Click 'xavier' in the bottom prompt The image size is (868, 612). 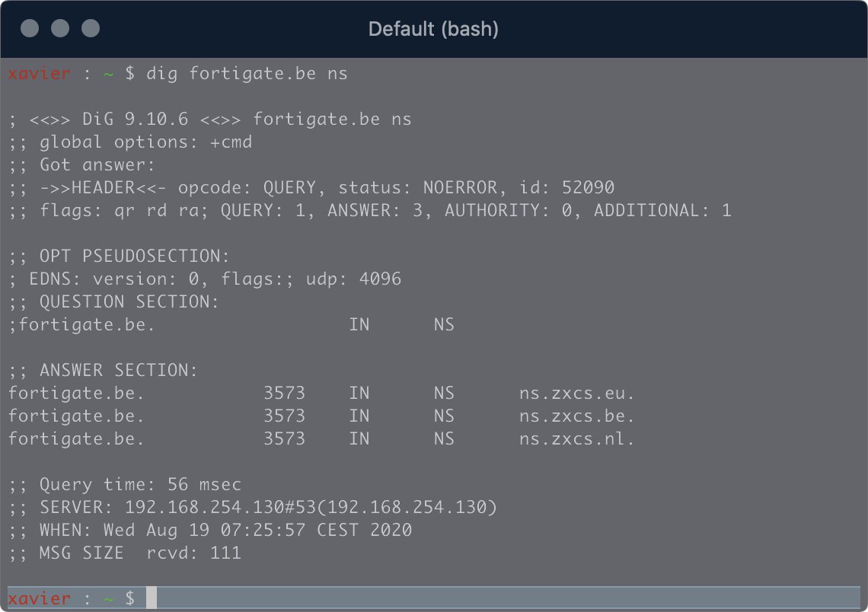40,599
